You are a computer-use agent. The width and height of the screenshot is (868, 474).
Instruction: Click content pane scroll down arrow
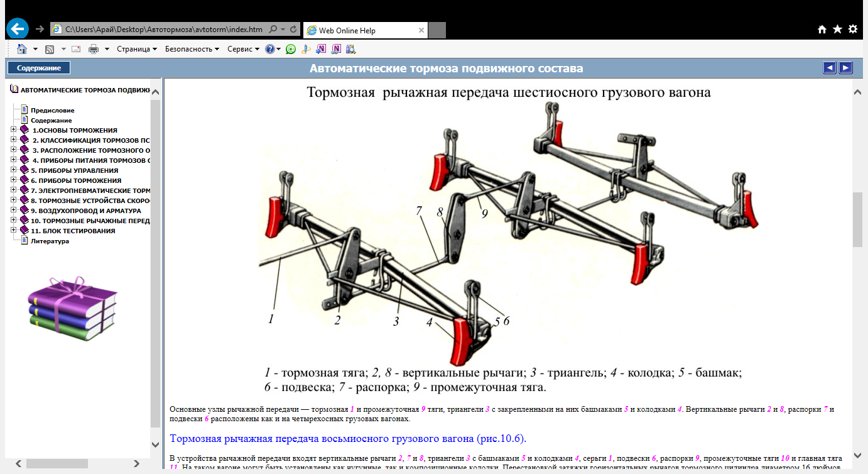pos(857,455)
